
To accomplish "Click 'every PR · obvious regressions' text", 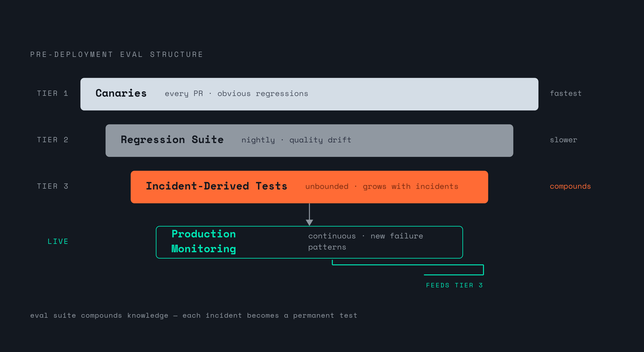I will click(236, 94).
